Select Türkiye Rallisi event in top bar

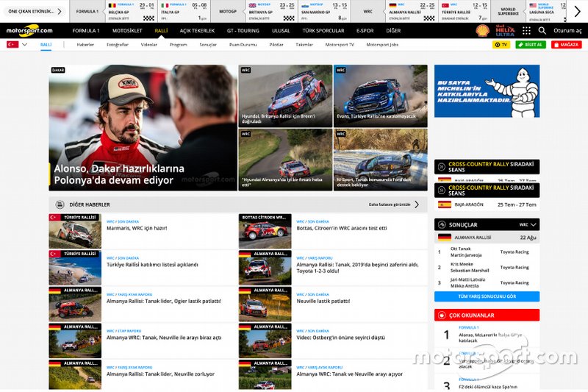tap(464, 11)
